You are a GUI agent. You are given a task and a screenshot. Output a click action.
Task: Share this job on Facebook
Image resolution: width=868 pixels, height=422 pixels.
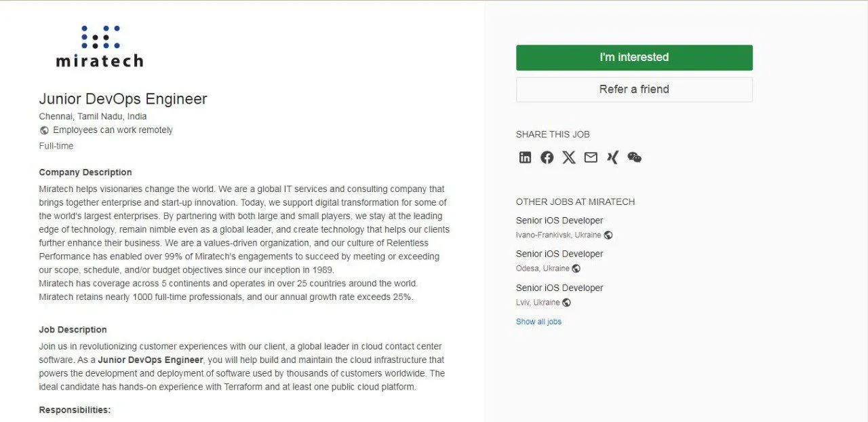coord(547,157)
